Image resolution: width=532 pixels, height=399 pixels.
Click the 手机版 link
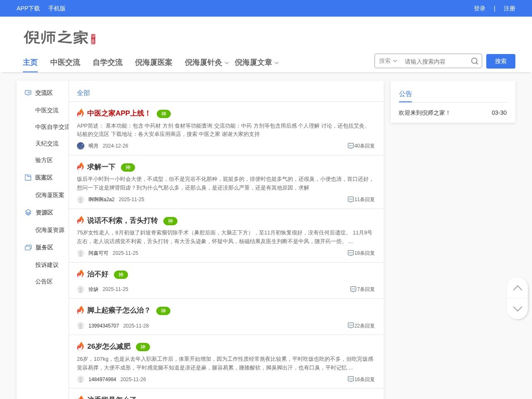coord(57,8)
